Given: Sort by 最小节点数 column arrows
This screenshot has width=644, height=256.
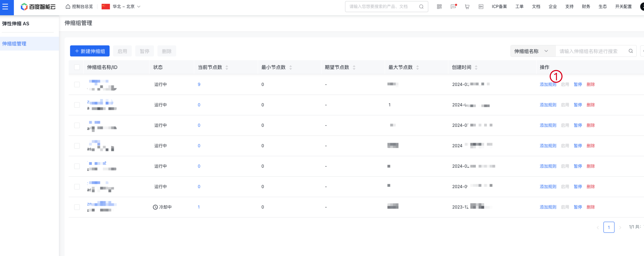Looking at the screenshot, I should click(x=290, y=67).
